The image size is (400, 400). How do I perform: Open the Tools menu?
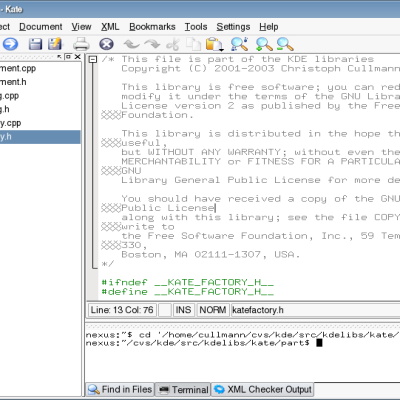click(x=196, y=27)
